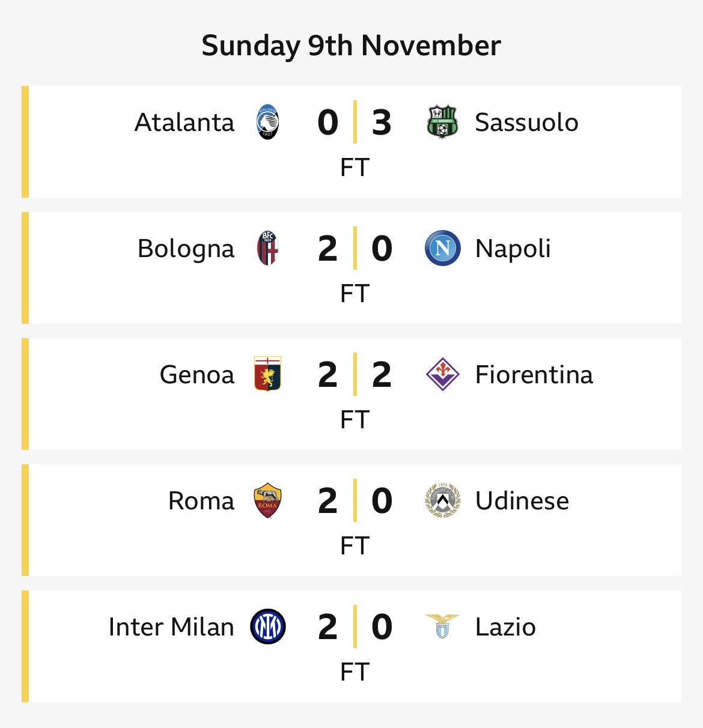The image size is (703, 728).
Task: Open Genoa vs Fiorentina FT status
Action: point(355,419)
